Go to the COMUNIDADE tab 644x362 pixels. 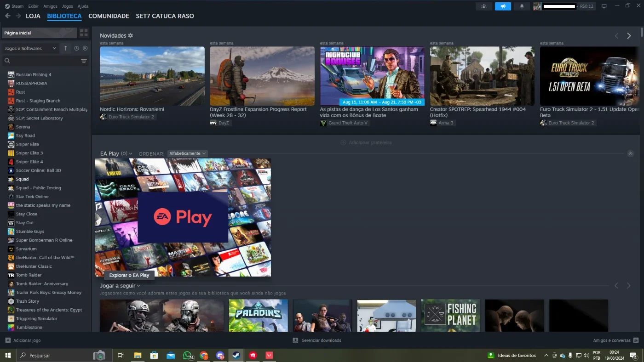[109, 16]
